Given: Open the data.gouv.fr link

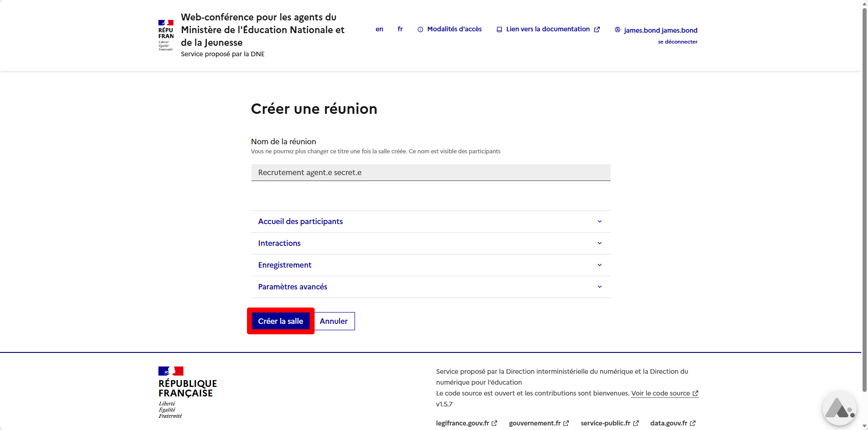Looking at the screenshot, I should click(x=673, y=423).
